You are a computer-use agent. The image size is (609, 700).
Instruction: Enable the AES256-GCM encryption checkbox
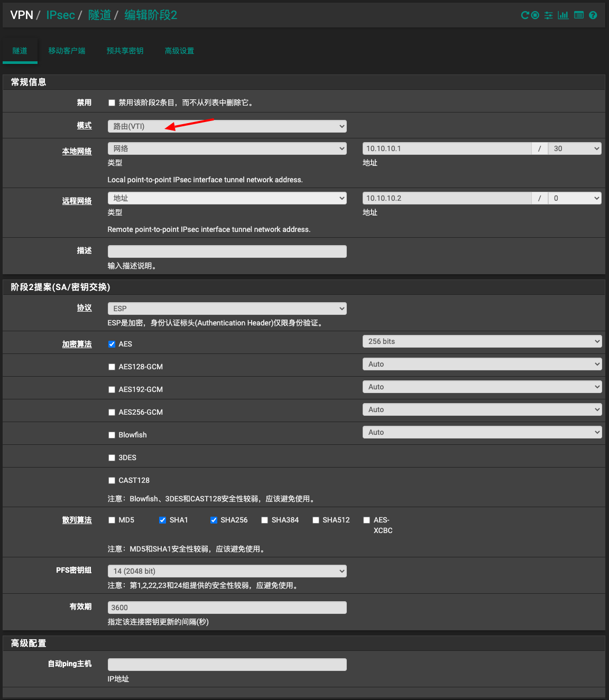pyautogui.click(x=112, y=412)
